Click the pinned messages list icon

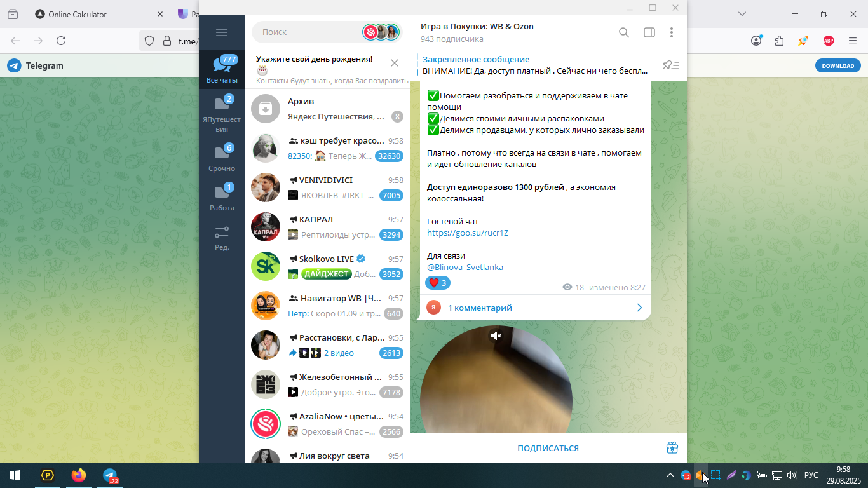pos(671,65)
